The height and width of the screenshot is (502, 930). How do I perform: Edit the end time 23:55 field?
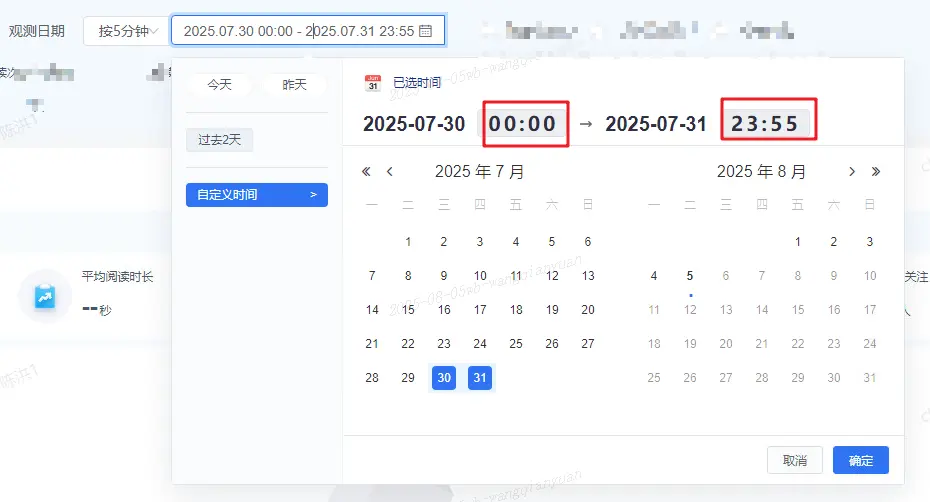(764, 123)
